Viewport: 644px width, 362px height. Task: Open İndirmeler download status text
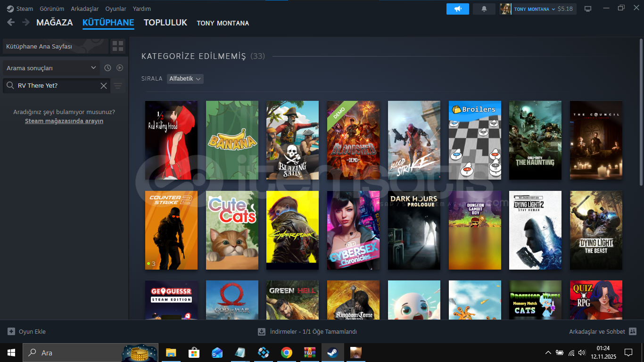[314, 332]
